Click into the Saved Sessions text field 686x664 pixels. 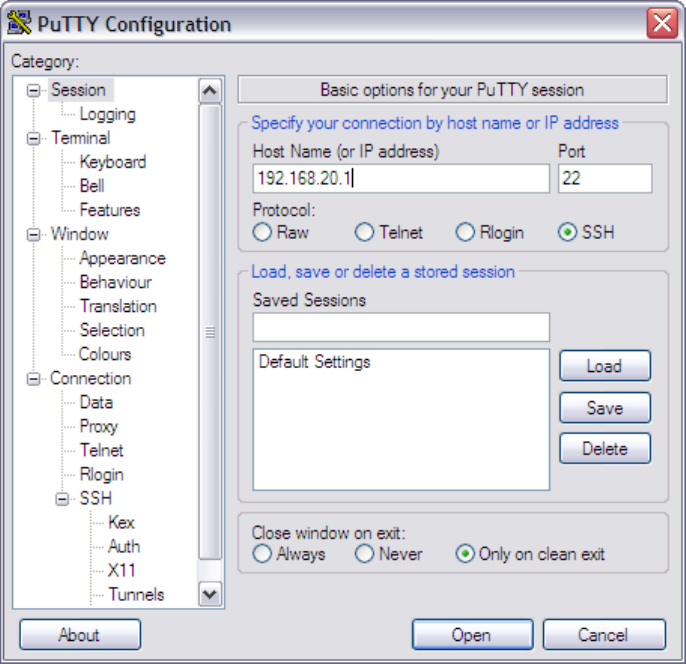pos(401,327)
